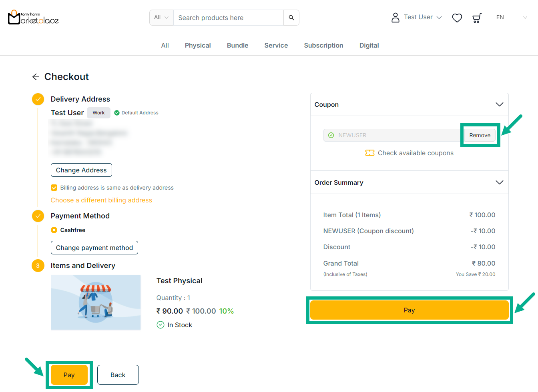Click the Test User profile icon
The image size is (538, 392).
tap(395, 18)
